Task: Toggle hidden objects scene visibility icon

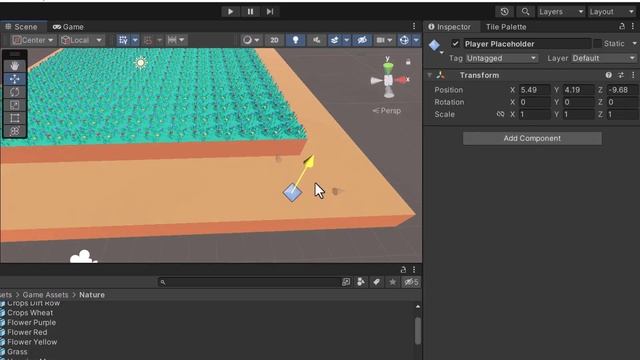Action: click(x=362, y=40)
